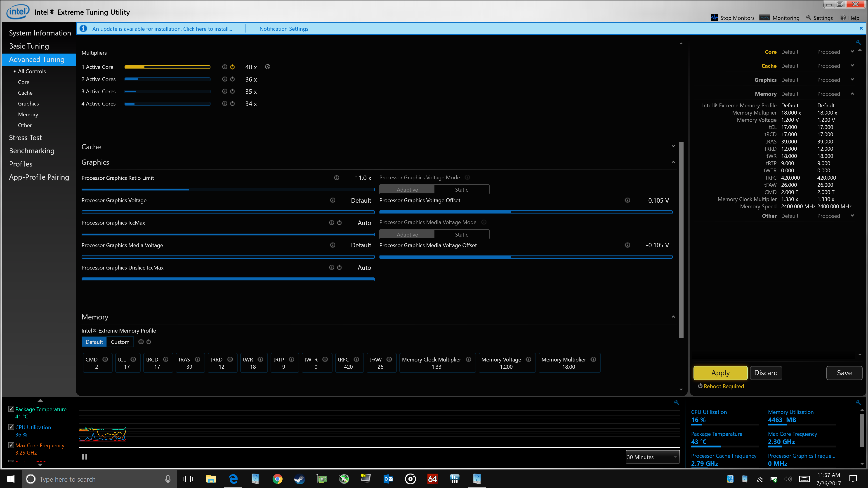This screenshot has height=488, width=868.
Task: Collapse the main Memory section
Action: [673, 317]
